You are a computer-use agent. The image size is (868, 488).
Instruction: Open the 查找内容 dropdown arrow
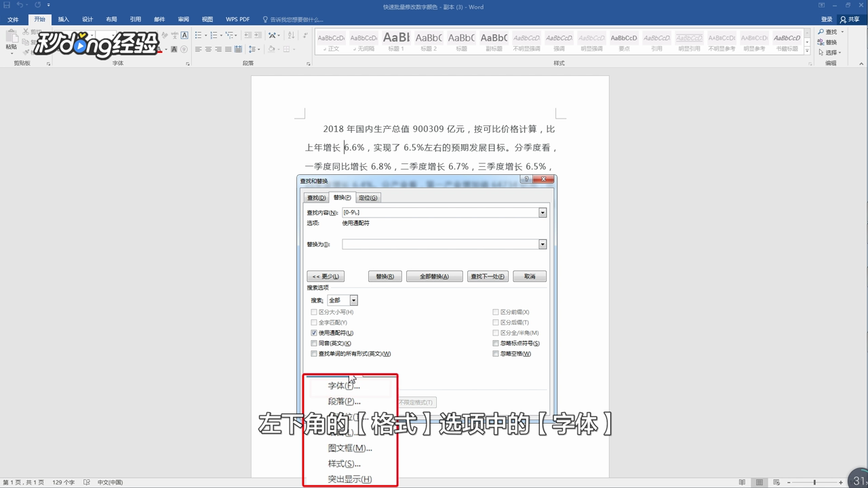[x=542, y=213]
